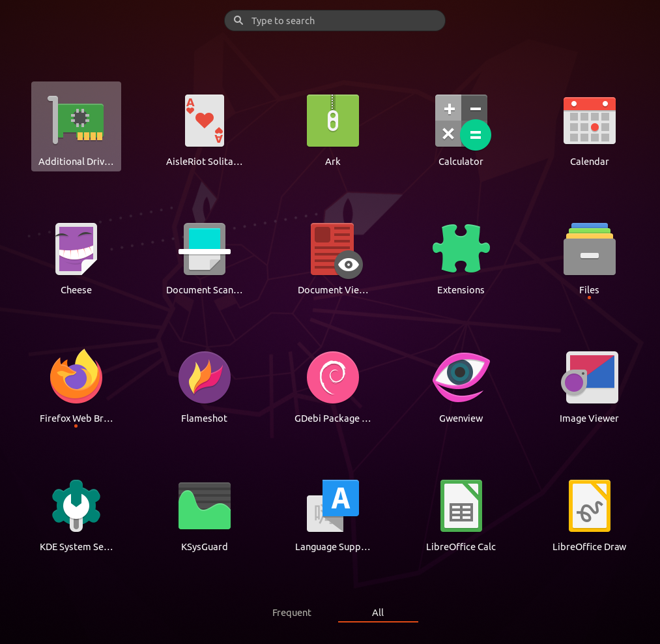Launch AisleRiot Solitaire card game icon

[x=205, y=121]
